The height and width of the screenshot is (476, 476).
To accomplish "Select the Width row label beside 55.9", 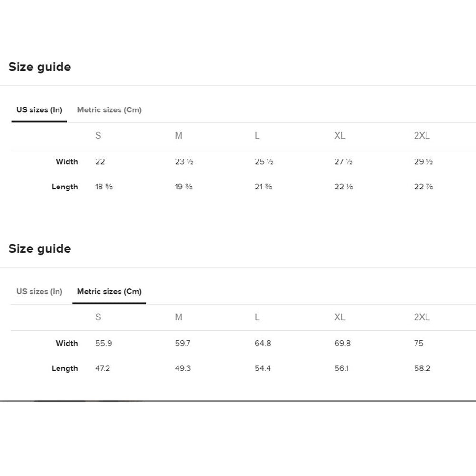I will [67, 343].
